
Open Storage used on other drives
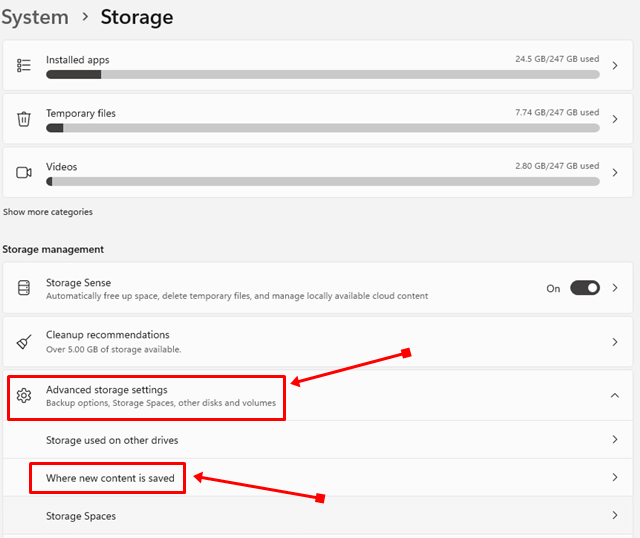[112, 440]
